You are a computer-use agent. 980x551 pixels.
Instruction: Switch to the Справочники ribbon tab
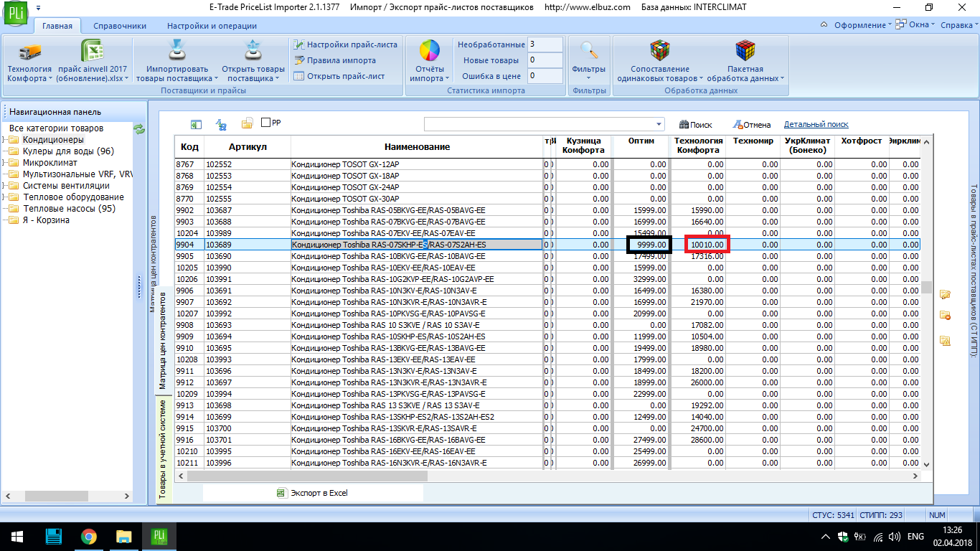click(120, 26)
